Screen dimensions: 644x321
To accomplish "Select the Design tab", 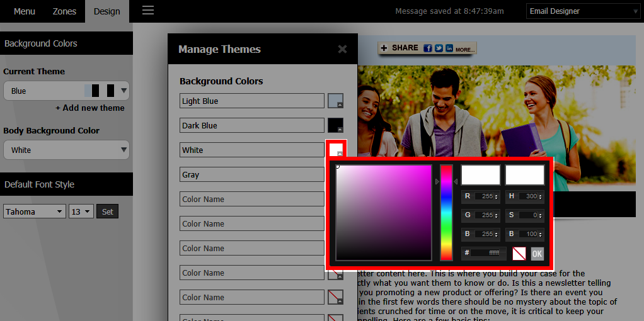I will (106, 11).
